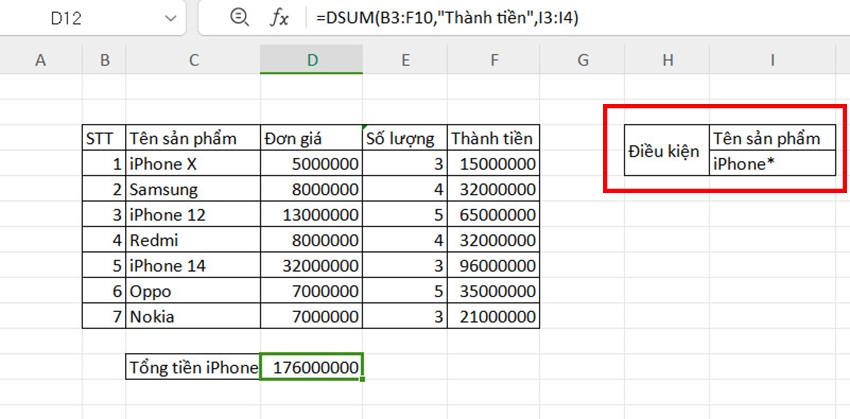
Task: Select the Oppo cell
Action: point(193,291)
